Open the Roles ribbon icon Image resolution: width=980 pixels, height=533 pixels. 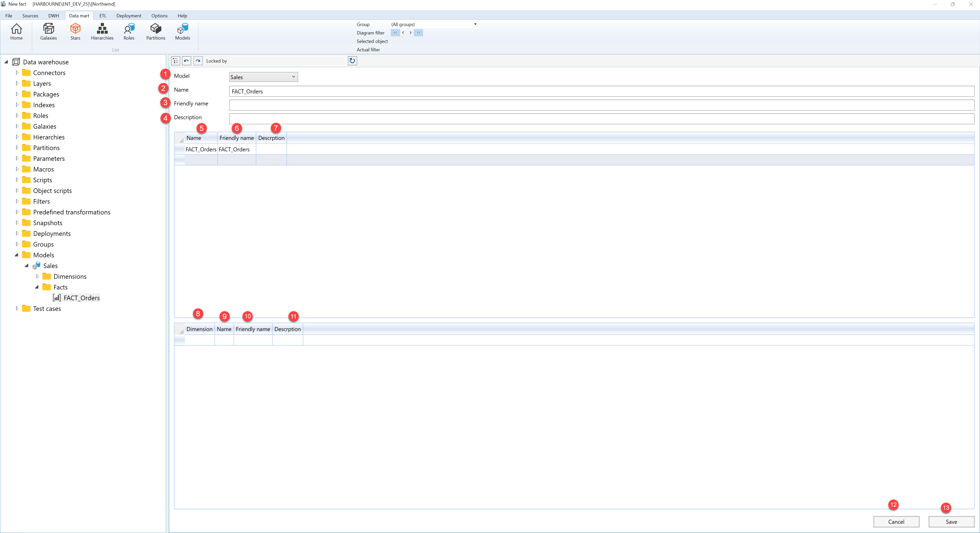(x=129, y=32)
